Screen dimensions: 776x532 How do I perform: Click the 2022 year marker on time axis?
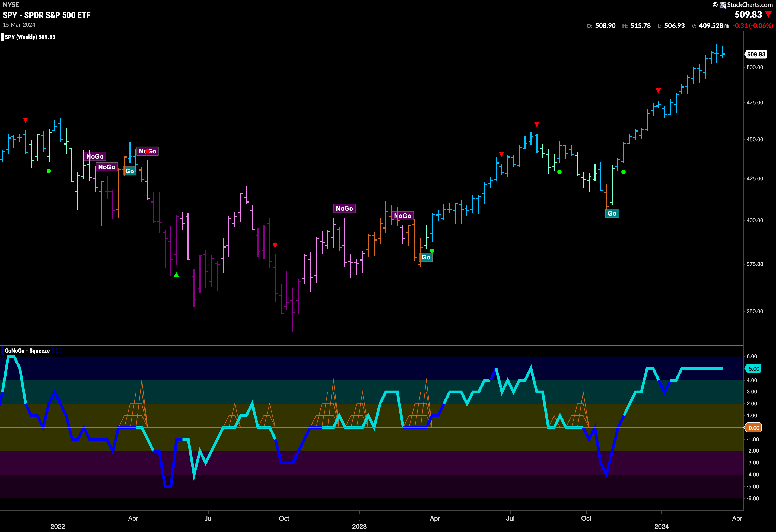pyautogui.click(x=58, y=526)
